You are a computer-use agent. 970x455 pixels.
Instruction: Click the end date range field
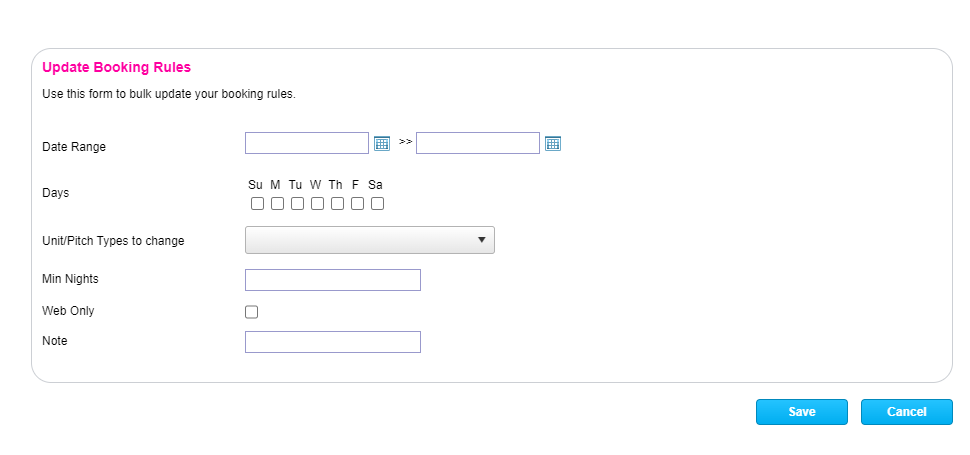478,143
